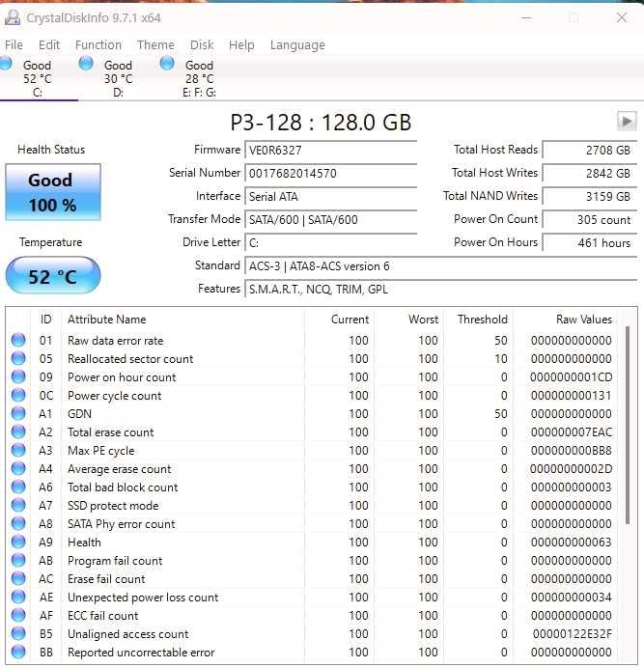Image resolution: width=644 pixels, height=668 pixels.
Task: Click the Max PE cycle attribute name
Action: [101, 450]
